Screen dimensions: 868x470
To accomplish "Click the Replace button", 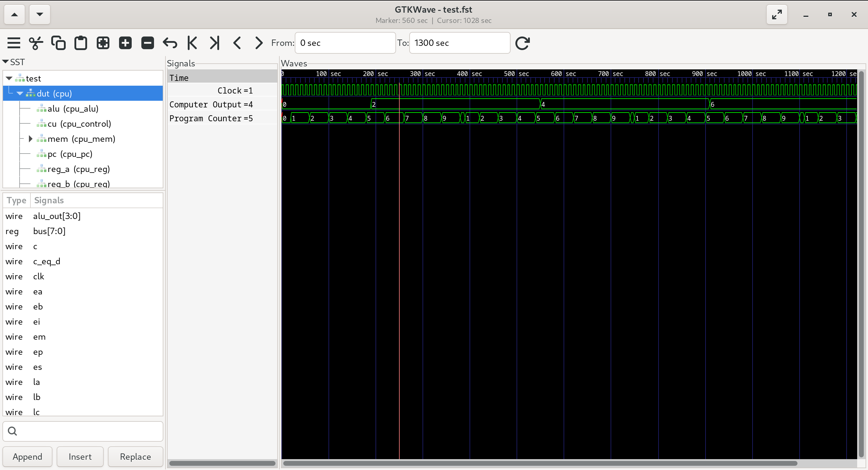I will [x=135, y=456].
